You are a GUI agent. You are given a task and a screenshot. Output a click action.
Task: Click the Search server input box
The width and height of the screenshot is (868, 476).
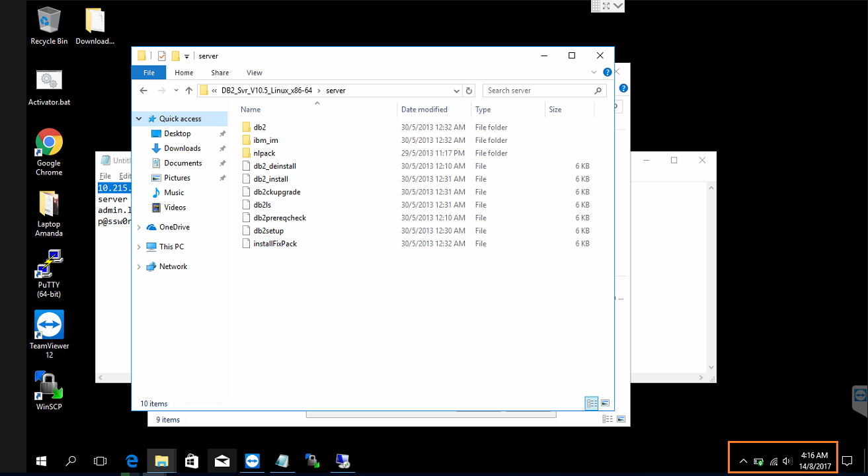tap(539, 91)
